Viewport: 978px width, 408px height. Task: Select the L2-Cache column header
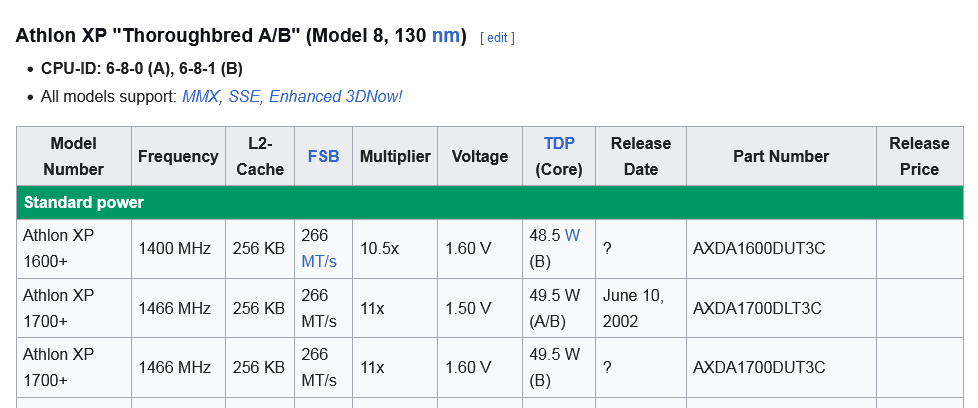coord(260,156)
